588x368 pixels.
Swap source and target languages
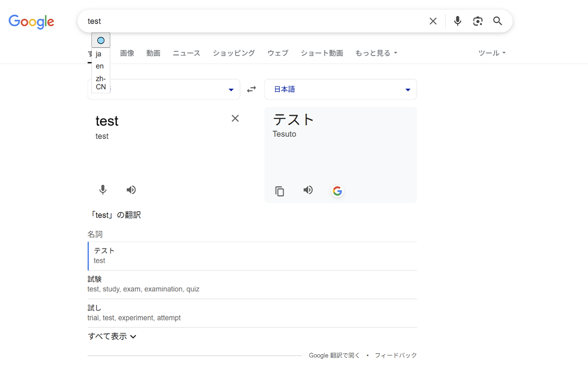click(x=251, y=89)
